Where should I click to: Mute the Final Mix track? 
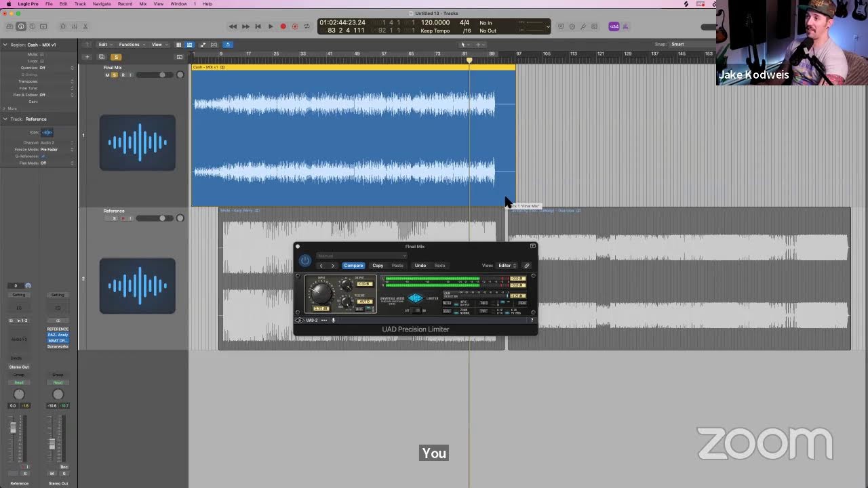[x=107, y=75]
